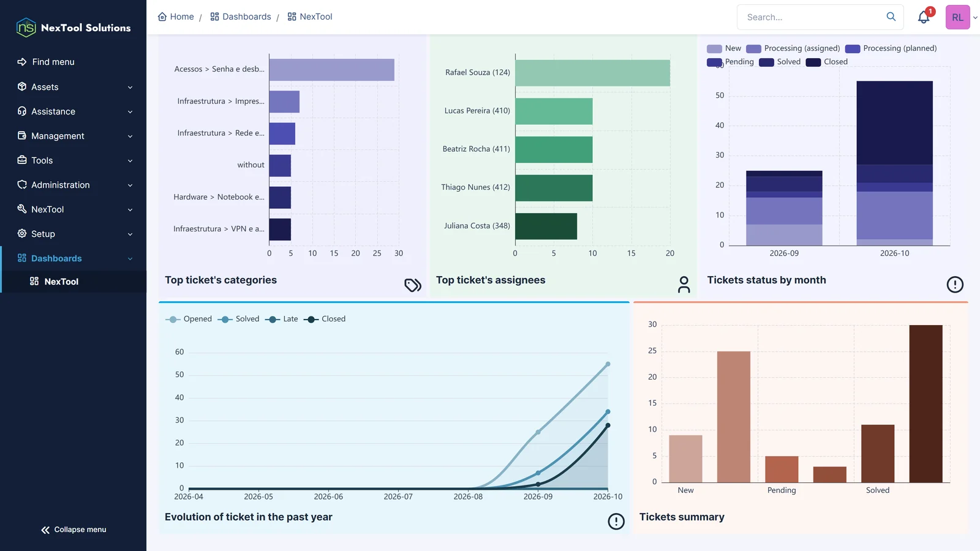Click the Management wallet icon
This screenshot has width=980, height=551.
[22, 135]
